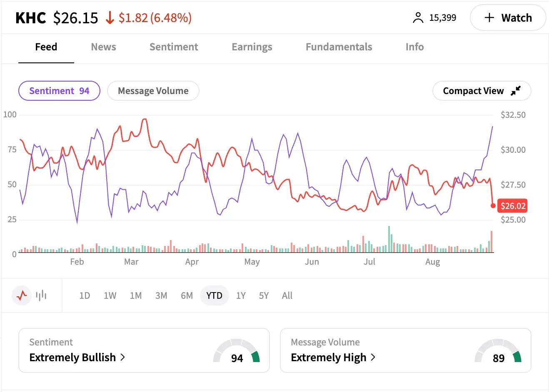This screenshot has height=392, width=549.
Task: Select the 1D time range
Action: coord(85,295)
